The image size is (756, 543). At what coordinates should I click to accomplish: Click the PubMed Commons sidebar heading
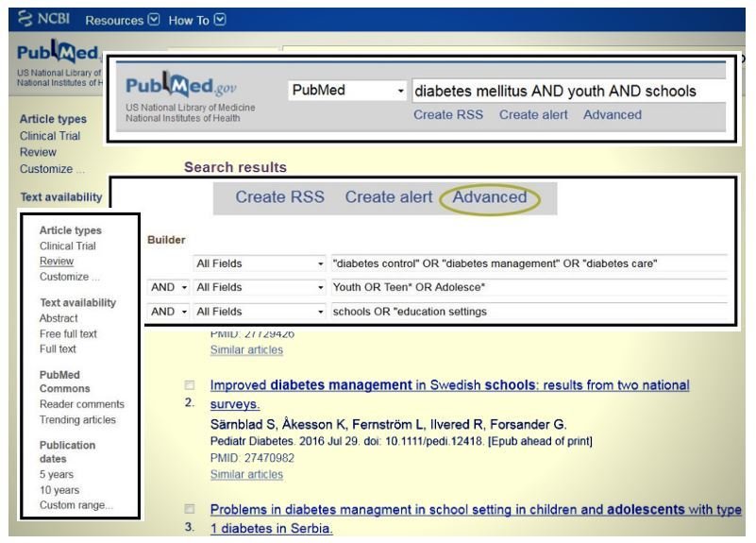click(64, 382)
